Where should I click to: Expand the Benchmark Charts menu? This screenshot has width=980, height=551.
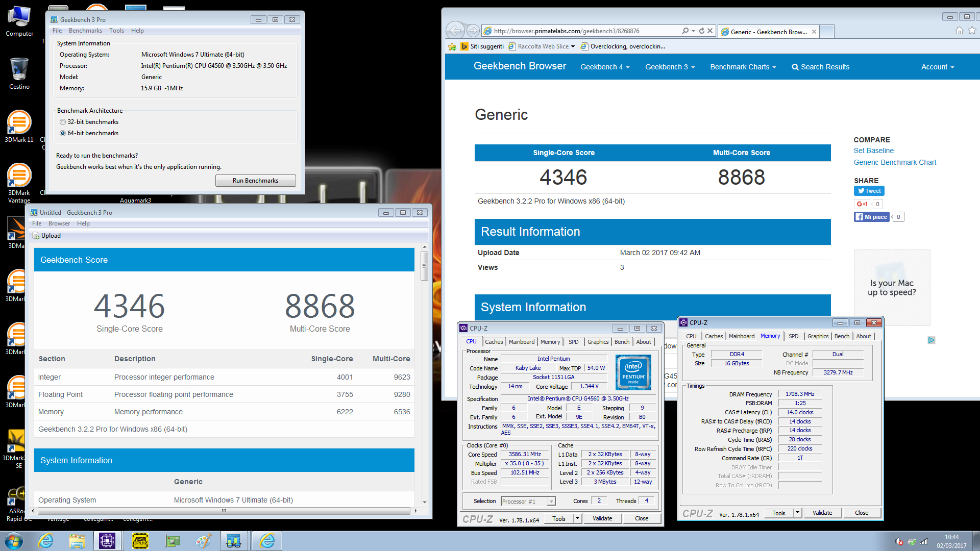click(x=743, y=67)
